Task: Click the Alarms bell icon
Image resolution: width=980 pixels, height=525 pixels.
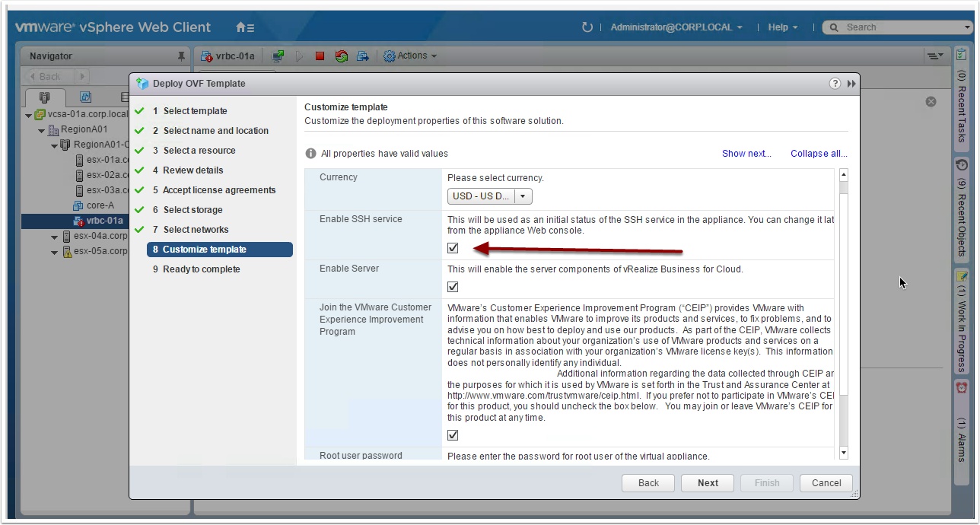Action: point(962,387)
